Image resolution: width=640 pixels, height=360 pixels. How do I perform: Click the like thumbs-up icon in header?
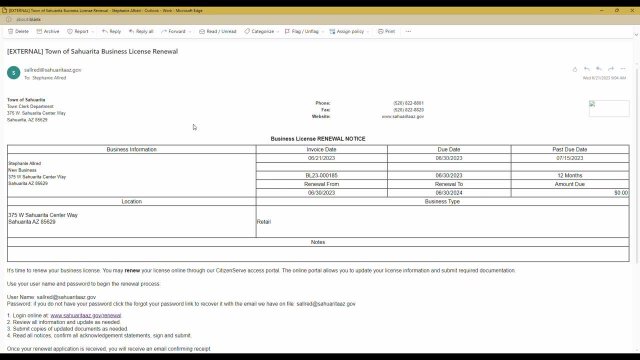tap(575, 69)
